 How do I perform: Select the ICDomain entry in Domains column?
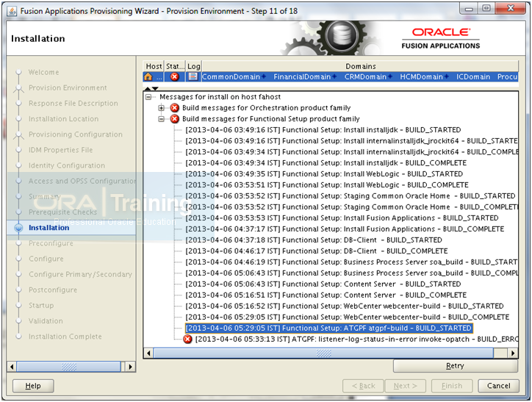pyautogui.click(x=473, y=76)
